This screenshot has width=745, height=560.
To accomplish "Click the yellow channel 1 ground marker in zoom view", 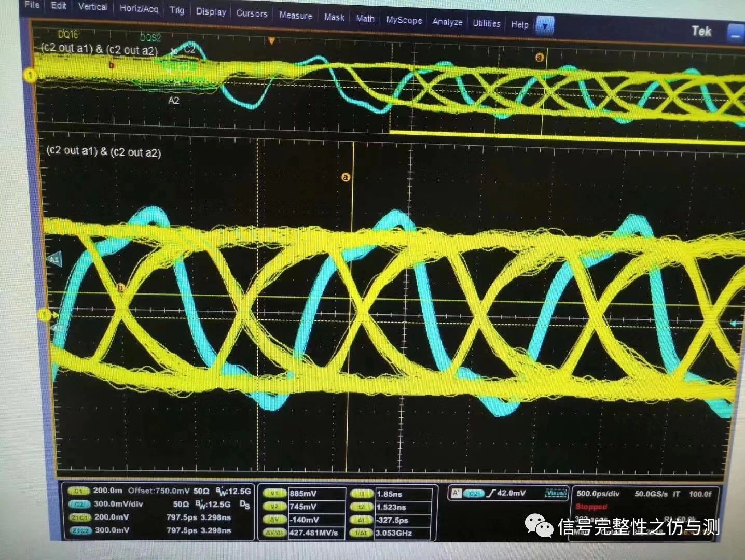I will pyautogui.click(x=45, y=315).
